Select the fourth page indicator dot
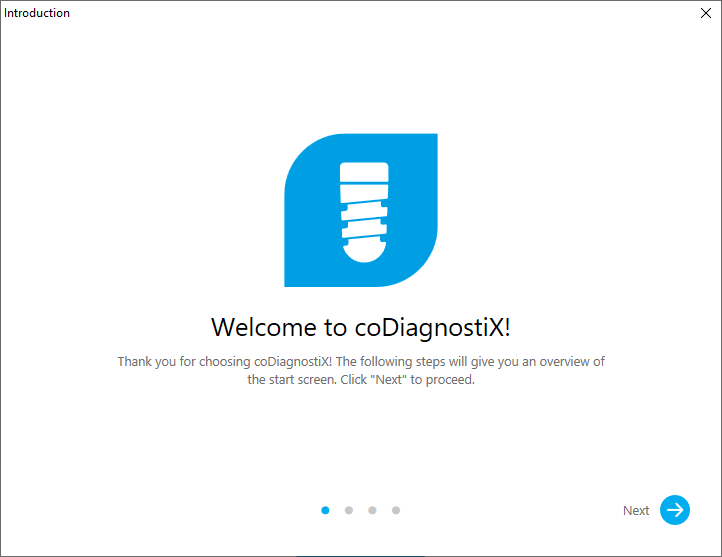Screen dimensions: 722x557 coord(396,510)
